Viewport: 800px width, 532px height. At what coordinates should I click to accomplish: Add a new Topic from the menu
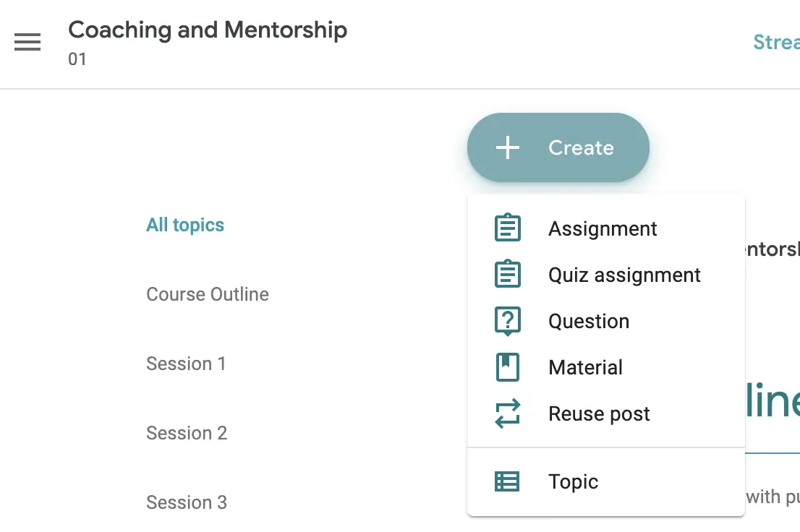(573, 481)
